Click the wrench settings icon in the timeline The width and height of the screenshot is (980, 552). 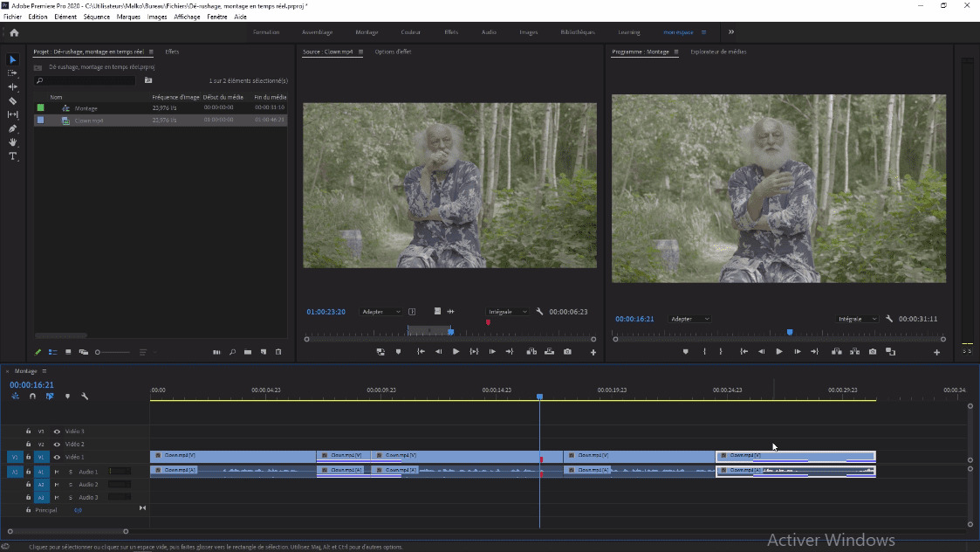(x=85, y=396)
